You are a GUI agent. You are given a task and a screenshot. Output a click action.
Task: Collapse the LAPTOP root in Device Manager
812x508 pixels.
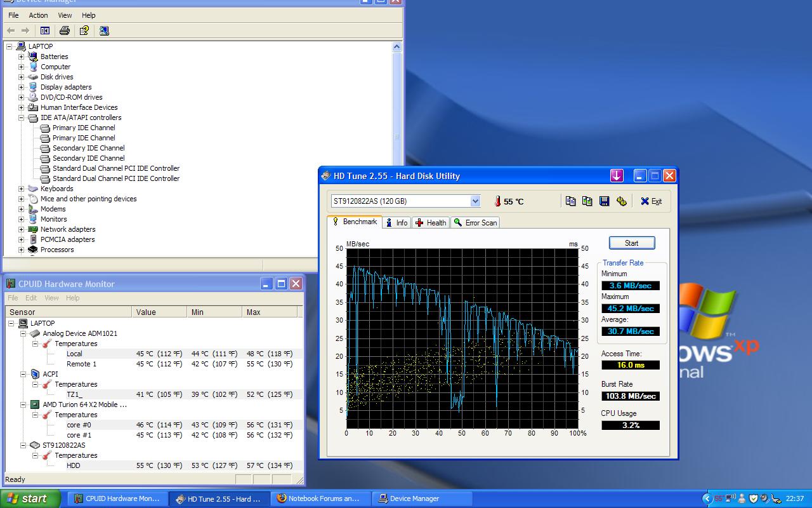(10, 46)
